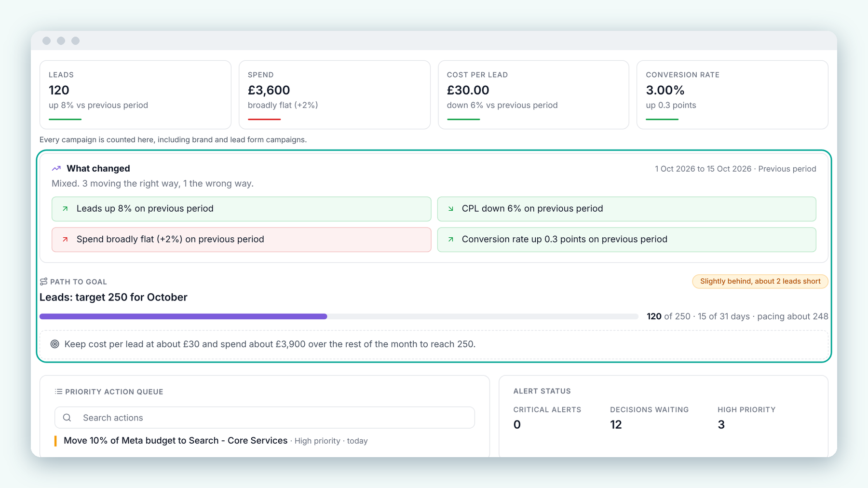Viewport: 868px width, 488px height.
Task: Open the Move 10% of Meta budget action
Action: click(176, 441)
